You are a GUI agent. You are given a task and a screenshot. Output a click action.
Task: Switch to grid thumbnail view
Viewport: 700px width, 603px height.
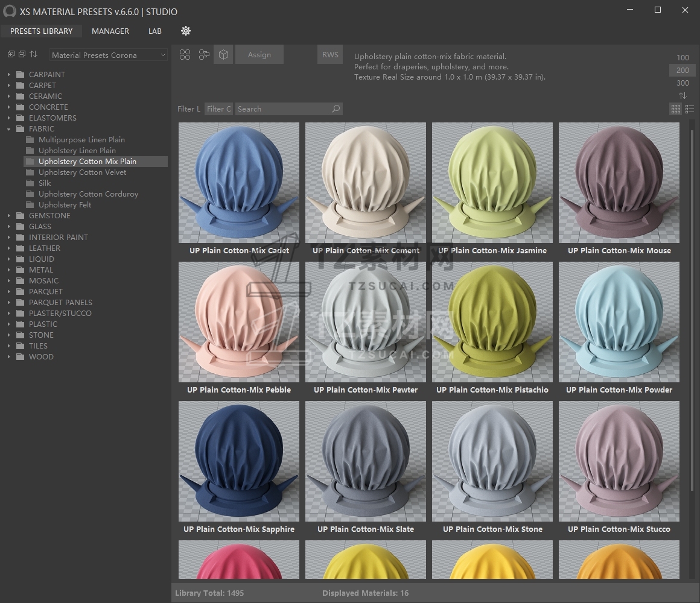675,109
